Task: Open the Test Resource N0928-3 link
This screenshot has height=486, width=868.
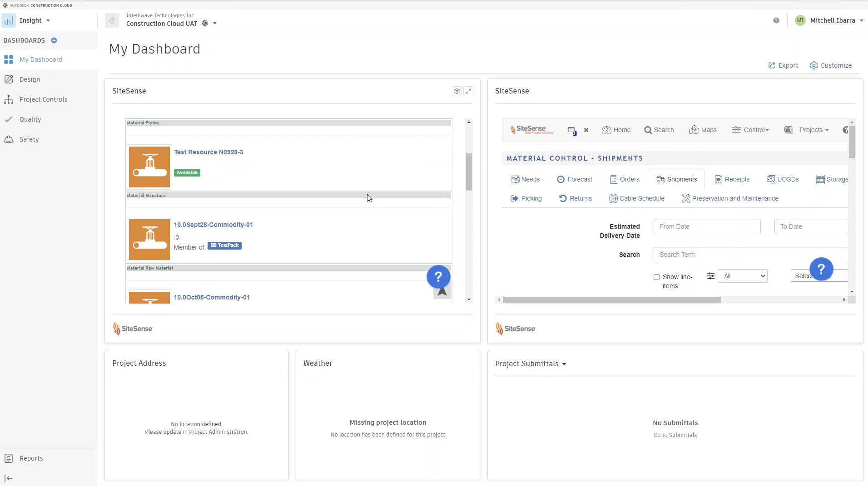Action: (208, 152)
